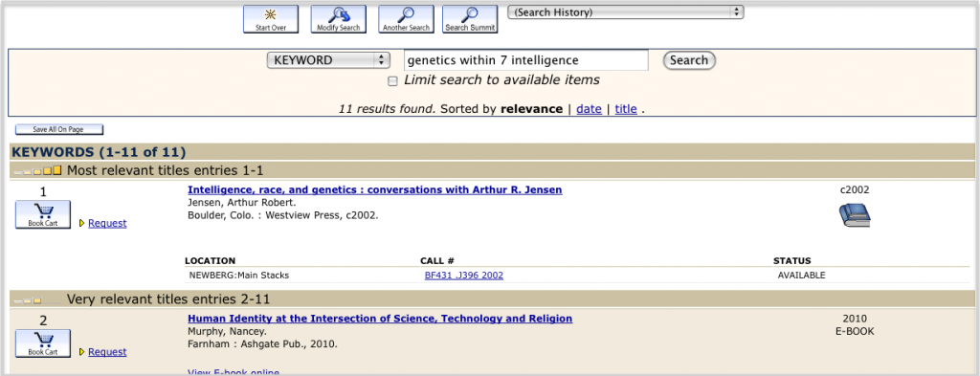Viewport: 980px width, 376px height.
Task: Open Intelligence, race, and genetics title
Action: click(374, 189)
